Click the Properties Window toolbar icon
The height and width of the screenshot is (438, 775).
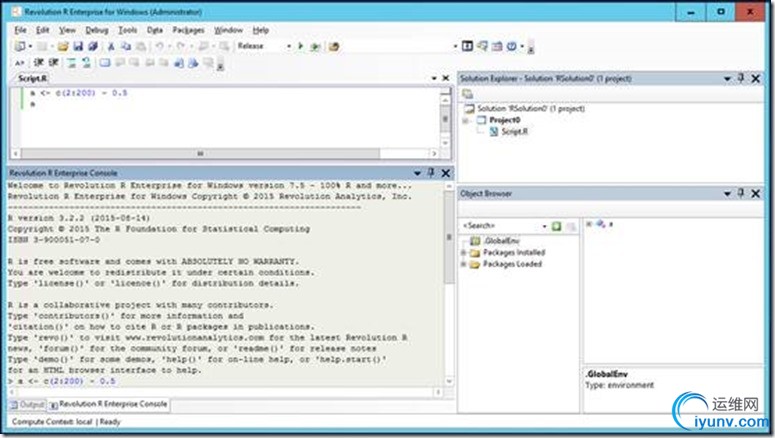point(482,46)
